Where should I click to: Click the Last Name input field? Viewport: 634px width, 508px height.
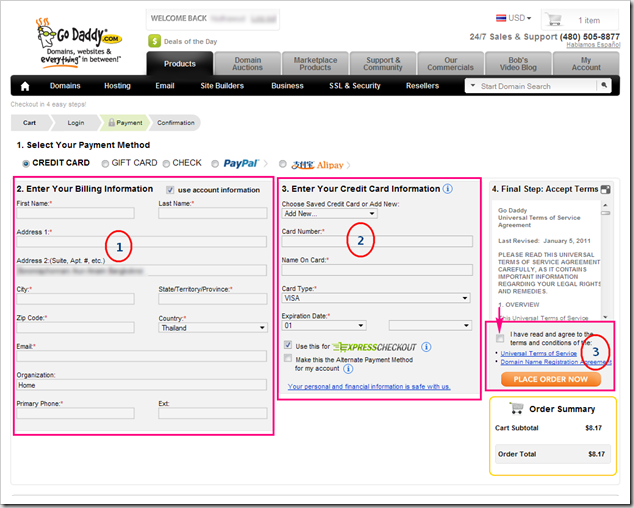[x=213, y=213]
